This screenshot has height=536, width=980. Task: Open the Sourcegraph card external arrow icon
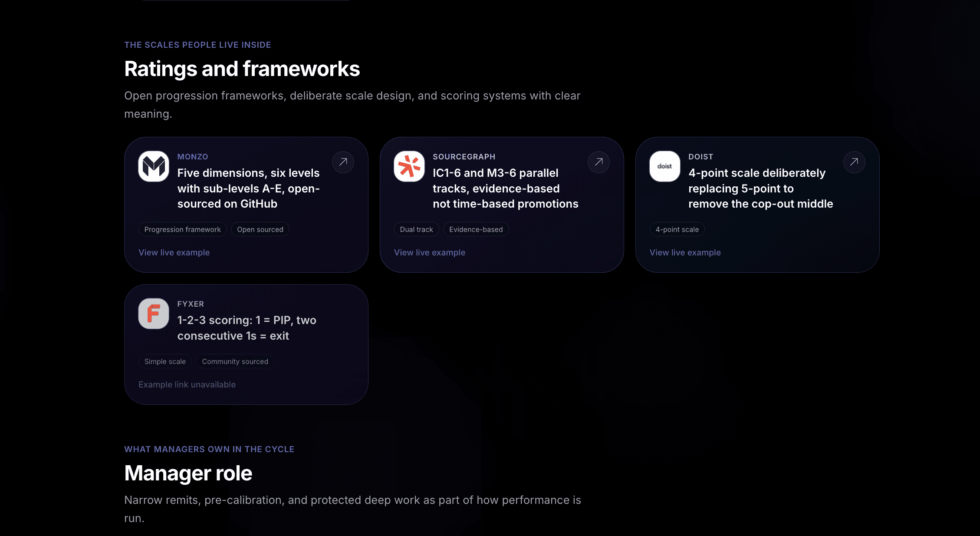tap(599, 162)
